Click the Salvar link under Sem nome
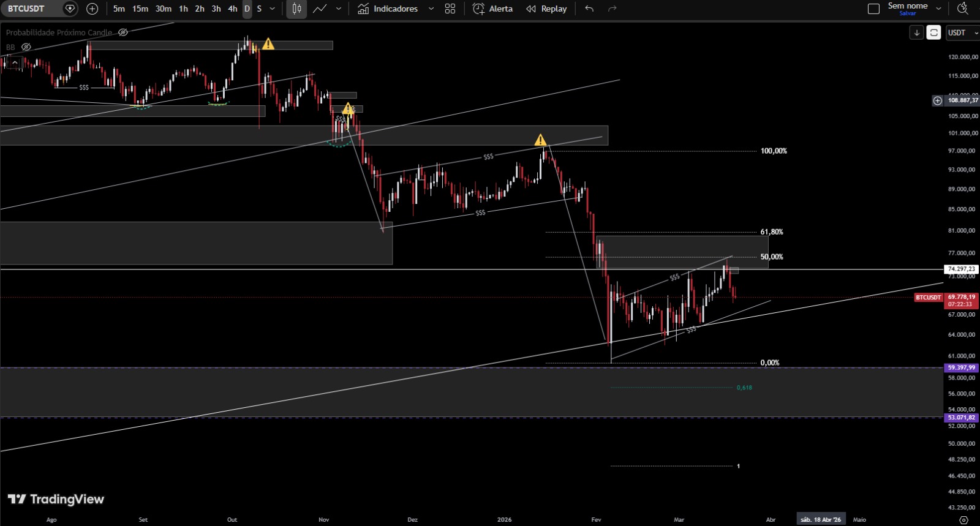980x526 pixels. coord(908,13)
